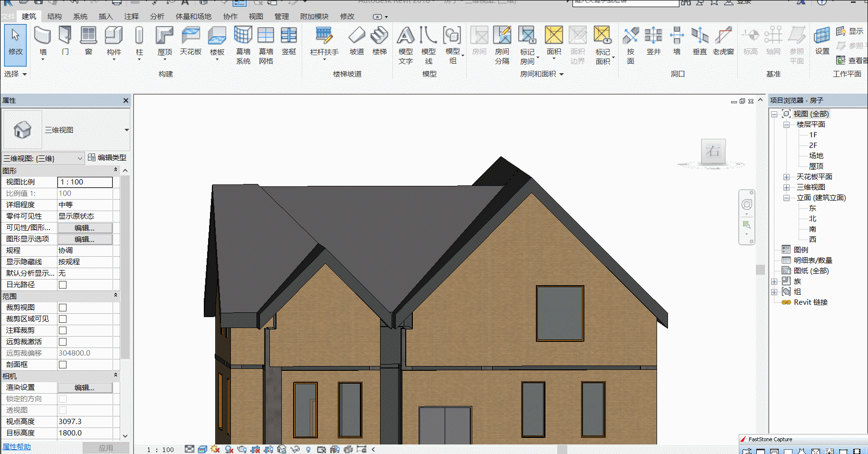Go to the 视图 ribbon tab
868x454 pixels.
pyautogui.click(x=256, y=17)
